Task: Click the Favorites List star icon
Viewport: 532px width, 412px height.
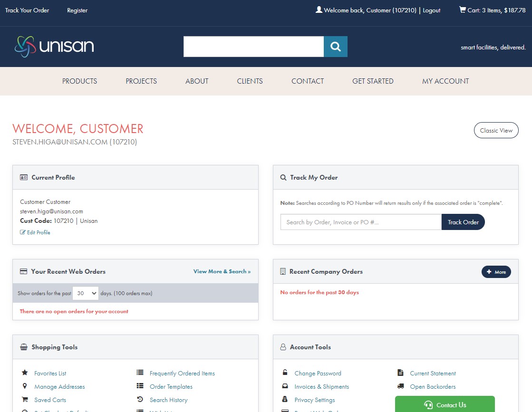Action: point(25,373)
